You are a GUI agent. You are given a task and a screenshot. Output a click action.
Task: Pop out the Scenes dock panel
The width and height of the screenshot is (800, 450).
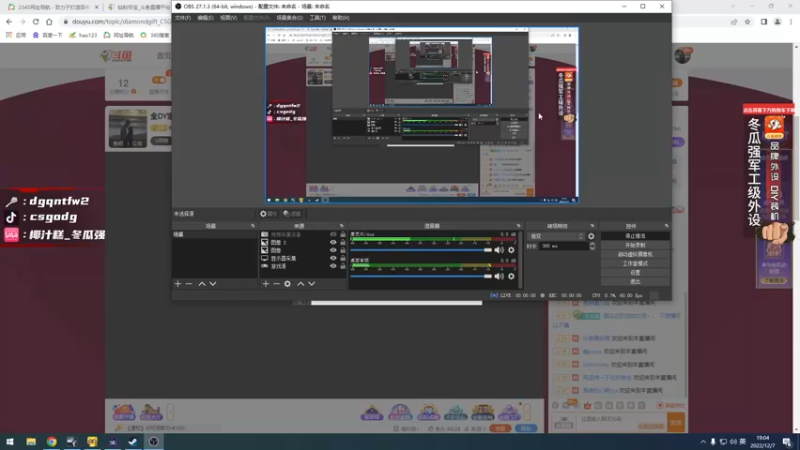253,226
